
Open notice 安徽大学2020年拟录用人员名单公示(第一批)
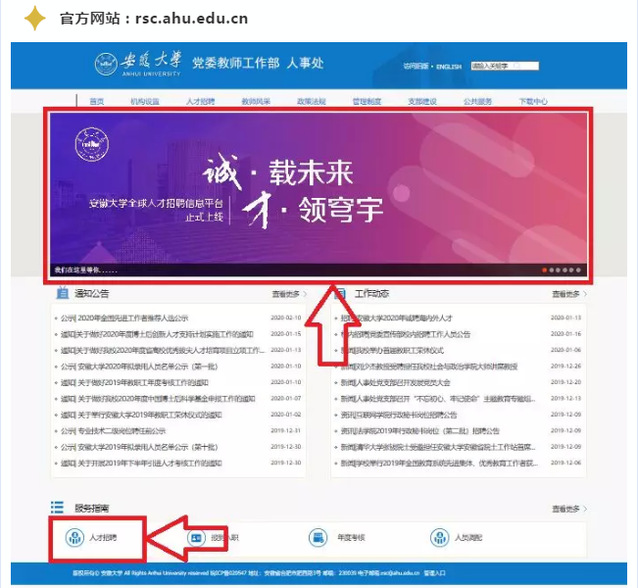(x=139, y=366)
